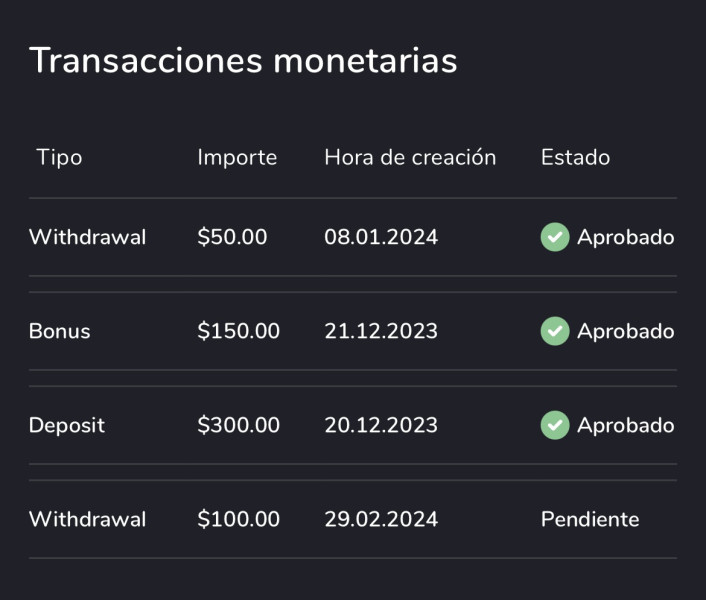Click the Tipo column header

(59, 157)
